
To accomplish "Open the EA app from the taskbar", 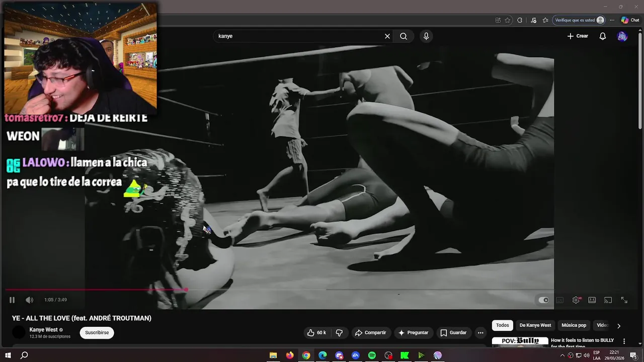I will (356, 355).
